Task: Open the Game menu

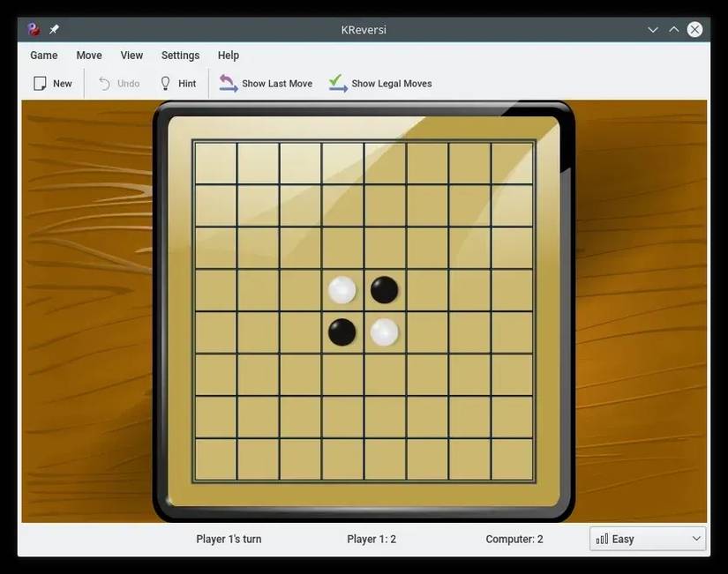Action: (x=42, y=54)
